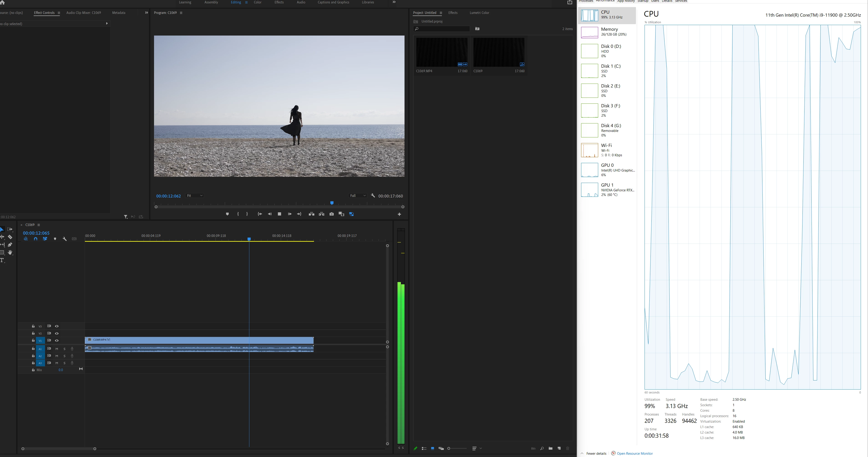Open the Lumetri Color panel tab
This screenshot has width=868, height=457.
click(479, 13)
